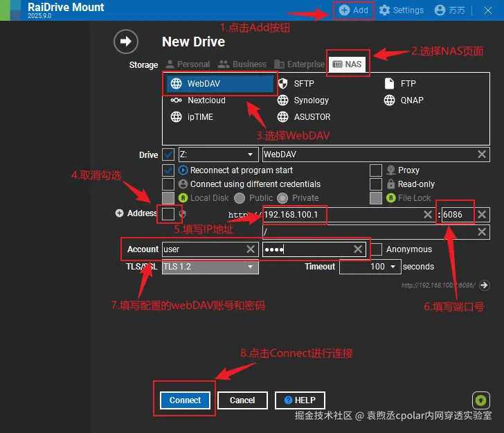Toggle the Address secure connection checkbox
The width and height of the screenshot is (504, 433).
click(168, 214)
